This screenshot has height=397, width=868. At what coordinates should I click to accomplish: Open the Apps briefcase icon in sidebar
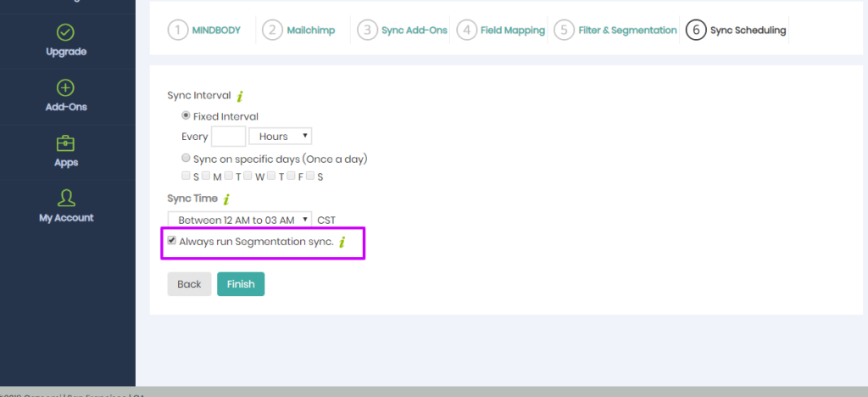66,143
